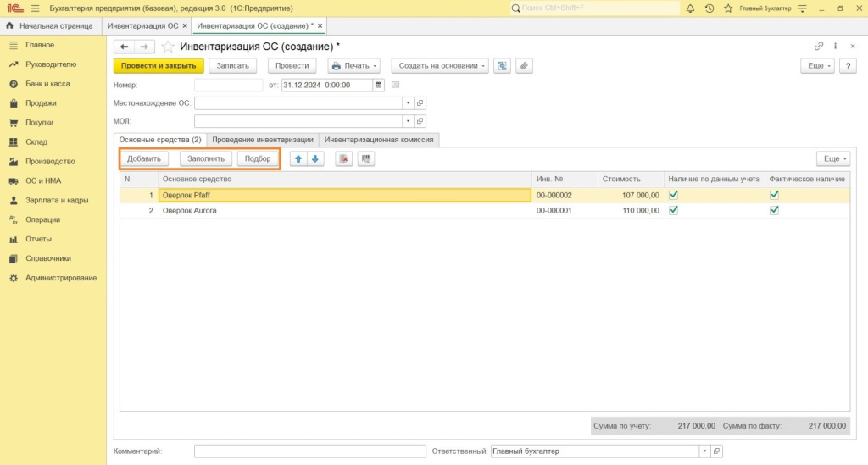Open calendar picker next to date field
868x465 pixels.
379,85
